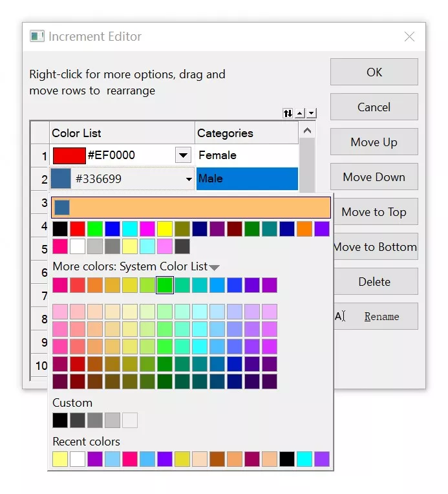Pick the olive swatch in basic colors row

click(x=182, y=229)
